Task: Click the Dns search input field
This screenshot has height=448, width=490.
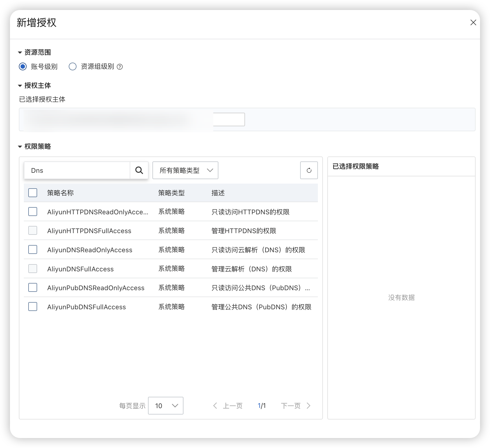Action: coord(78,170)
